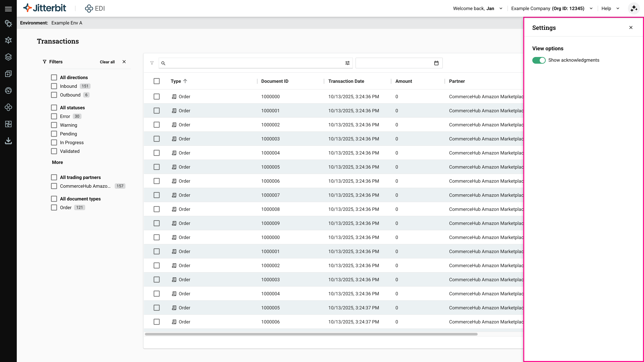
Task: Select the gears service icon in the sidebar
Action: (8, 23)
